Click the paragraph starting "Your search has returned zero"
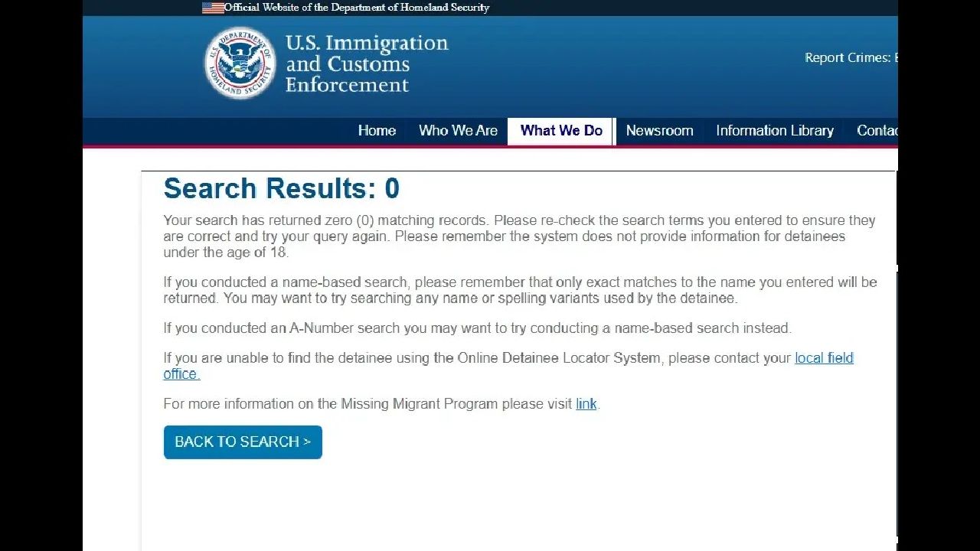The width and height of the screenshot is (980, 551). click(x=519, y=236)
